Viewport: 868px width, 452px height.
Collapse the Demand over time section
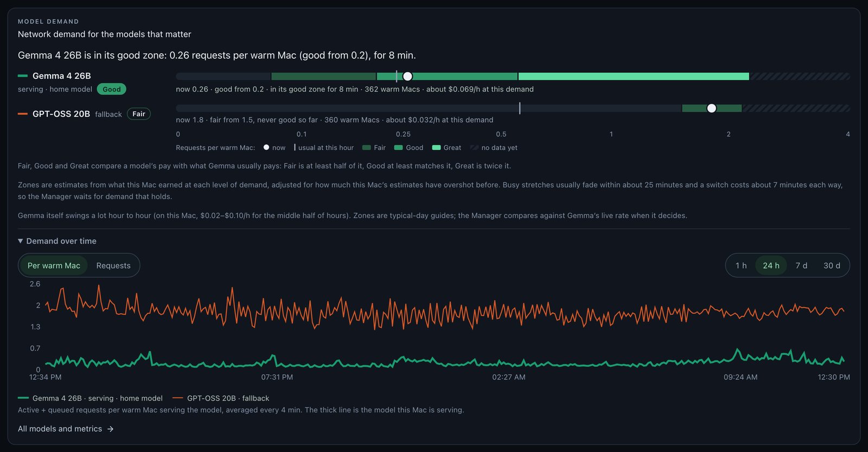pyautogui.click(x=57, y=241)
